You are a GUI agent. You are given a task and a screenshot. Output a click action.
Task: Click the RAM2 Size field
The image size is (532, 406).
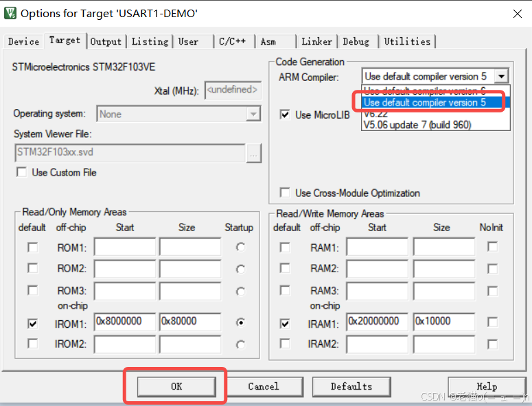pos(444,269)
